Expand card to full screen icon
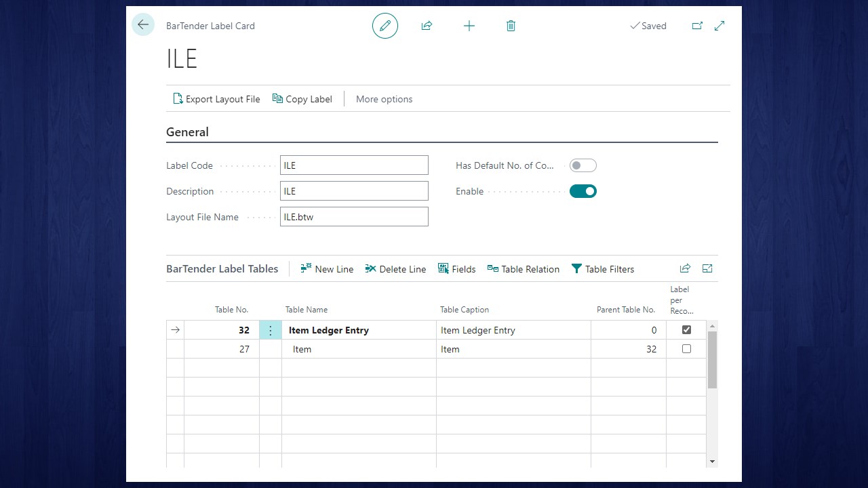The image size is (868, 488). pyautogui.click(x=719, y=26)
